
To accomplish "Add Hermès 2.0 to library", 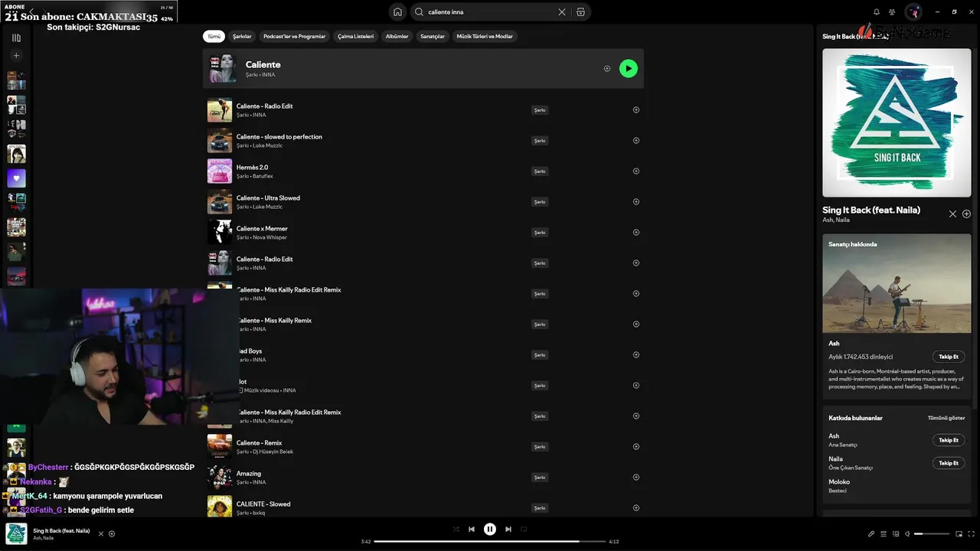I will click(x=636, y=171).
